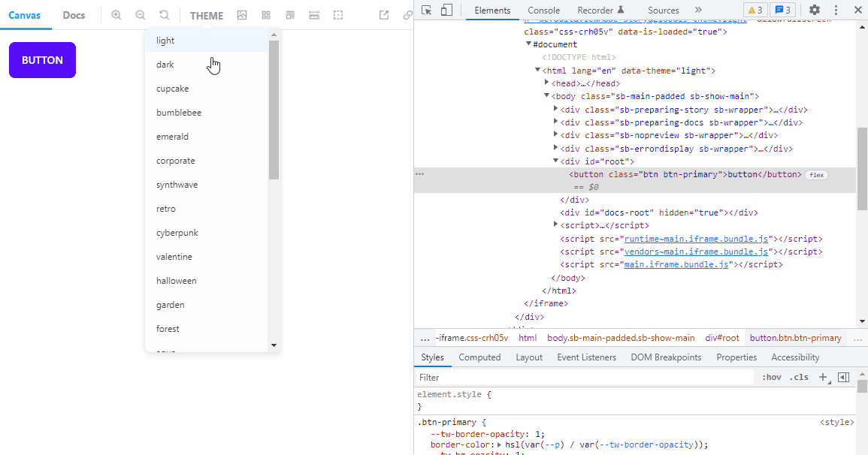This screenshot has width=868, height=455.
Task: Toggle the measure ruler icon in toolbar
Action: (x=314, y=16)
